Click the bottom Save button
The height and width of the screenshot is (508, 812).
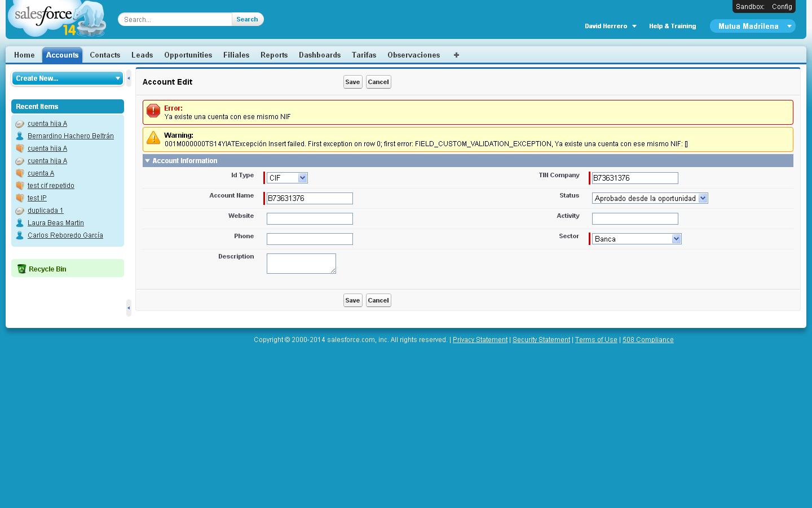(x=352, y=300)
